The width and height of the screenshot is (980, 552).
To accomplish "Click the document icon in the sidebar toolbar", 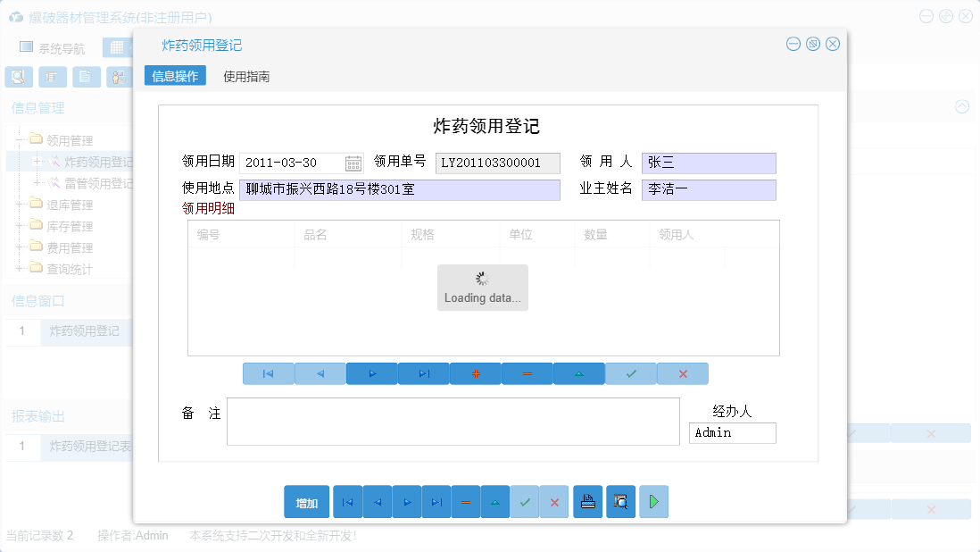I will [x=86, y=77].
